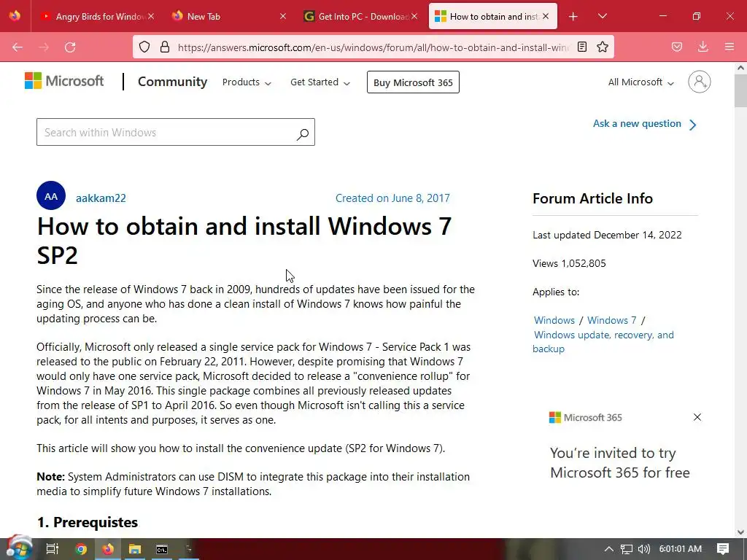Image resolution: width=747 pixels, height=560 pixels.
Task: Open a new tab with the plus button
Action: [573, 17]
